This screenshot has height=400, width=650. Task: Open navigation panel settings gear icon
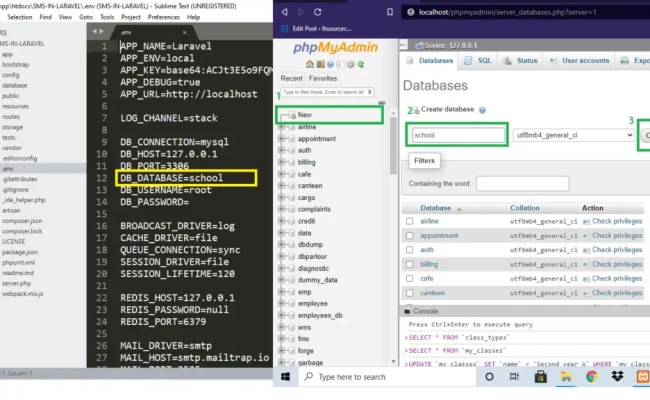click(351, 64)
